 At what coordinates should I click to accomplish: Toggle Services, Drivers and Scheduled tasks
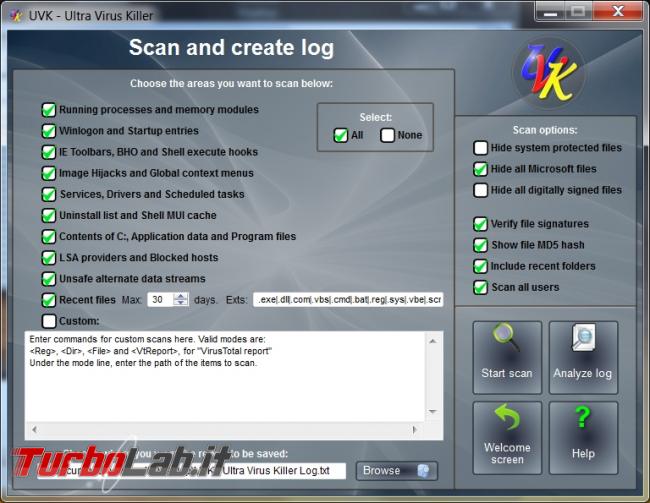[49, 194]
